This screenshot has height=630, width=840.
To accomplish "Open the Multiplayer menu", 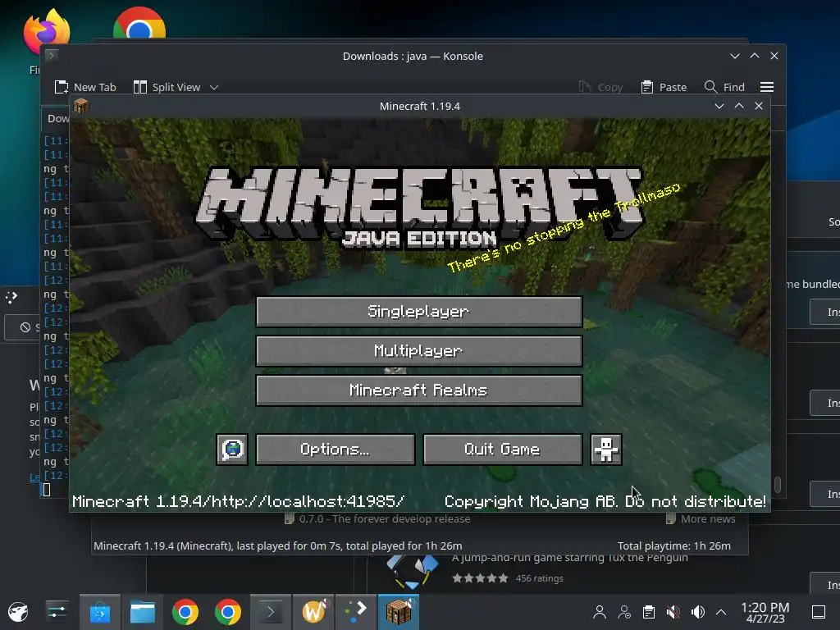I will point(419,351).
